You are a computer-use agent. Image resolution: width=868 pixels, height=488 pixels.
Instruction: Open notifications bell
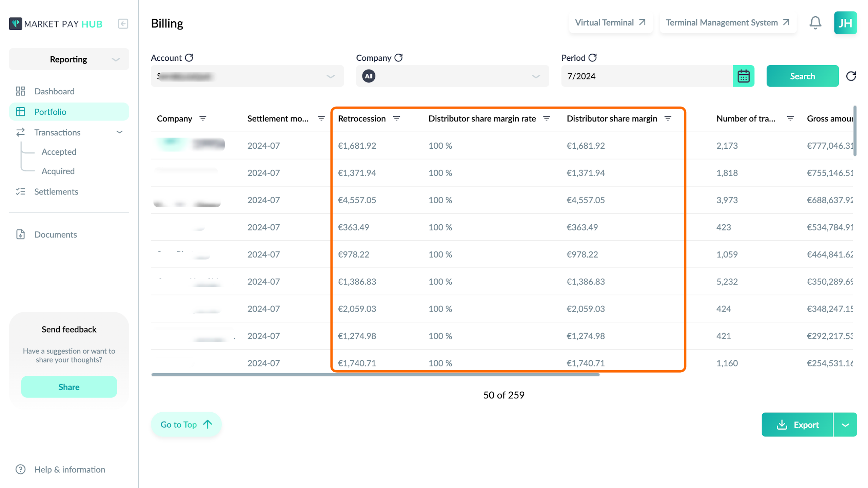(x=815, y=23)
